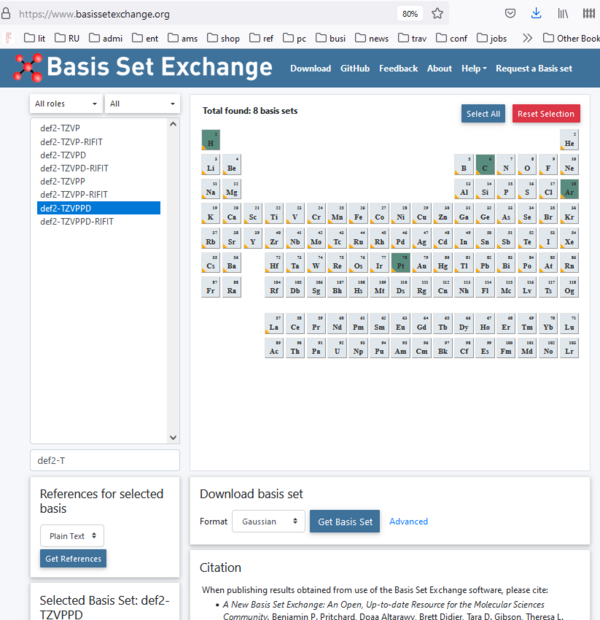
Task: Click the basis set search field
Action: click(x=105, y=460)
